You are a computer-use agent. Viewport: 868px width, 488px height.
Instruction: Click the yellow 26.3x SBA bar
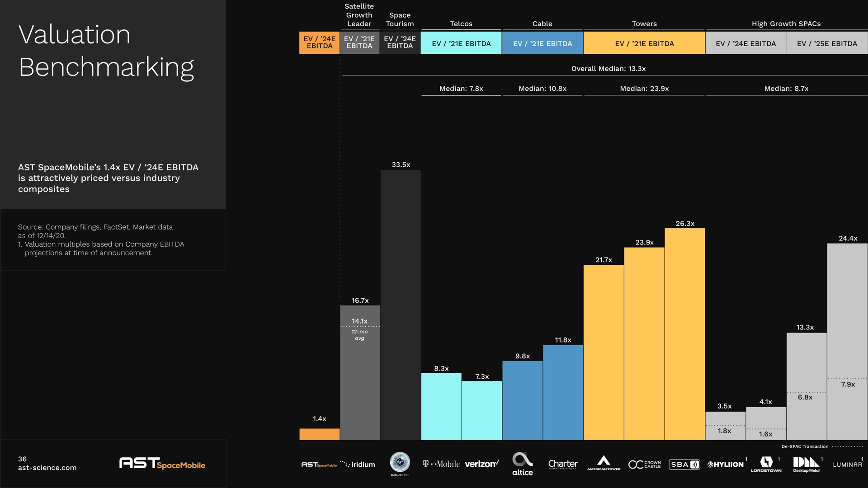click(685, 334)
